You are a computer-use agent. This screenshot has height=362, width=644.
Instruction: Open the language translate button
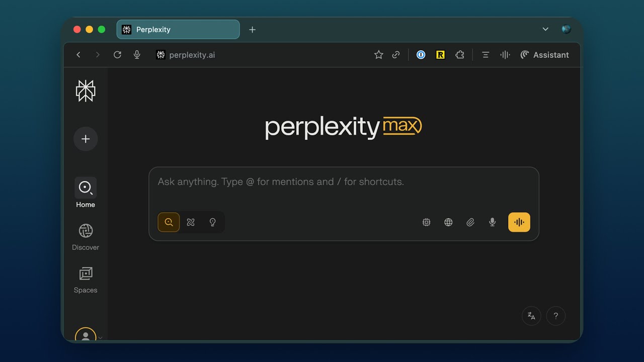[x=531, y=316]
